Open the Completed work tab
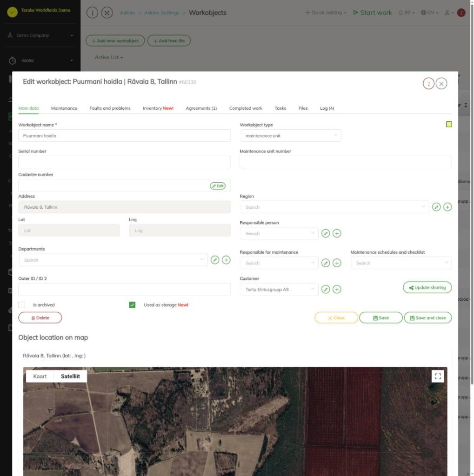 click(246, 108)
